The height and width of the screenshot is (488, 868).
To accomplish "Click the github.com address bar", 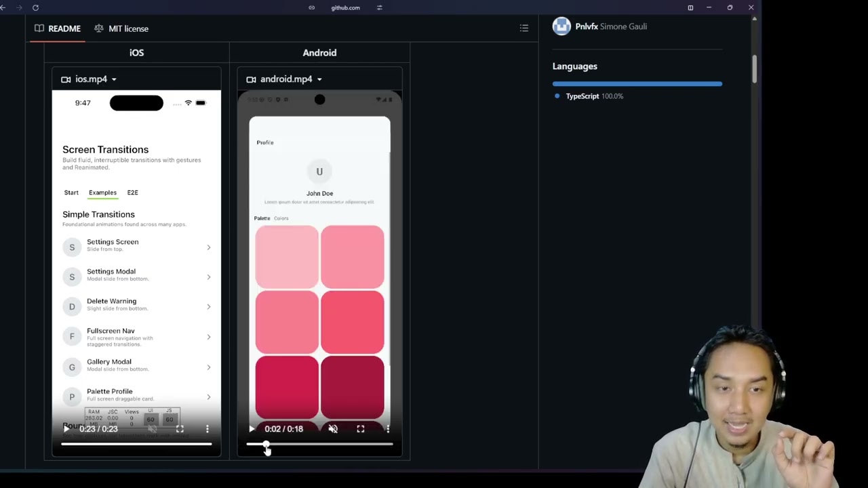I will pos(345,7).
